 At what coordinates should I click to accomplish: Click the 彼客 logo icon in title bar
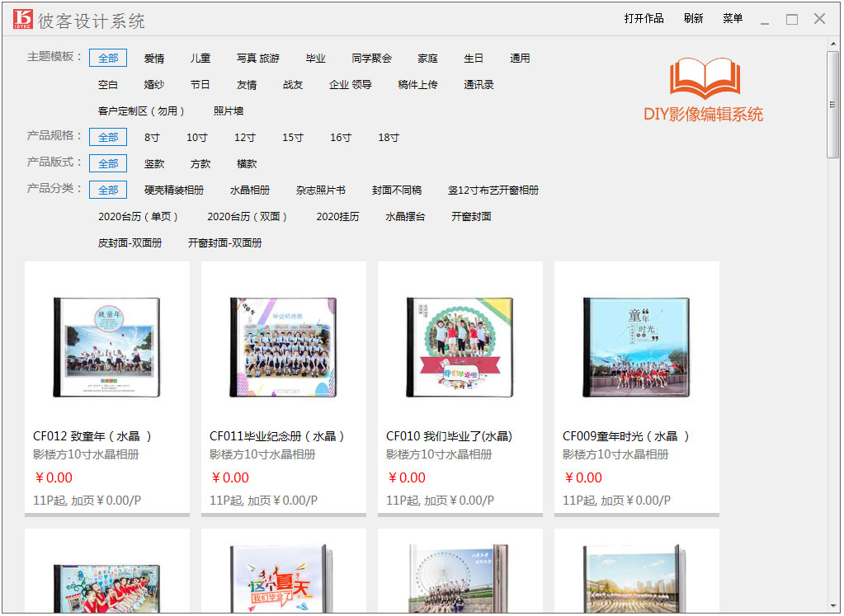(x=23, y=19)
